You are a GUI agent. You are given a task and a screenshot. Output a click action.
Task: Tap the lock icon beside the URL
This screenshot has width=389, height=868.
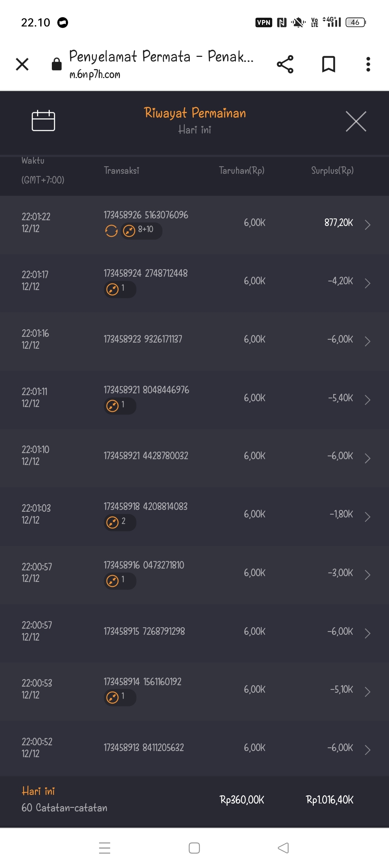[57, 64]
